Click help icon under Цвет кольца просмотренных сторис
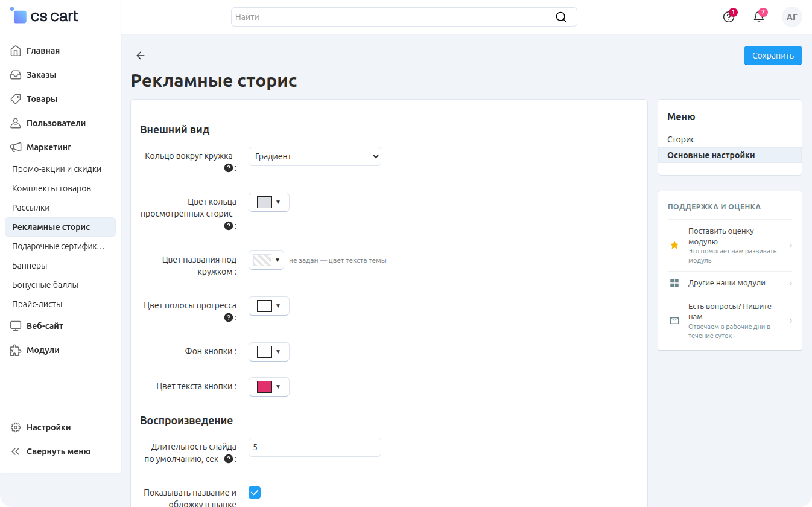Screen dimensions: 812x507 click(229, 226)
